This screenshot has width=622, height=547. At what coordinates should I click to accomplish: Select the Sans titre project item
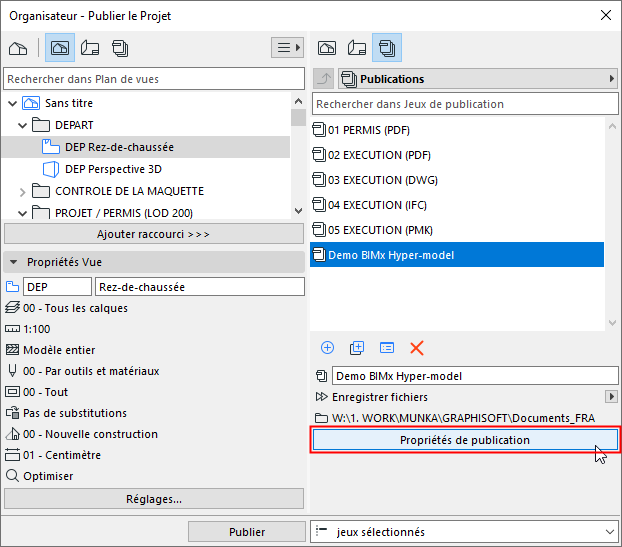pyautogui.click(x=69, y=103)
